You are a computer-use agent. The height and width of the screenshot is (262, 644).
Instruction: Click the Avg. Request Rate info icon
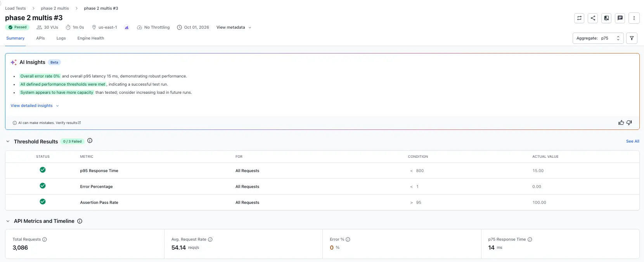pos(210,240)
